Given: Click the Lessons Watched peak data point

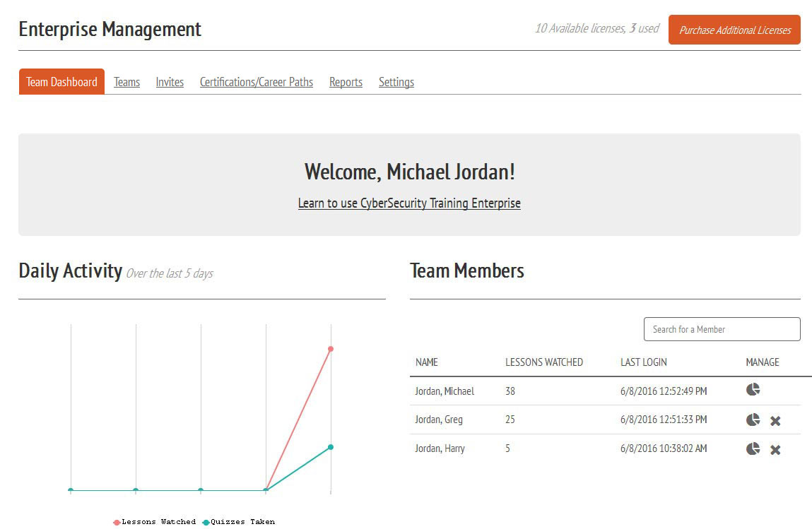Looking at the screenshot, I should click(x=330, y=349).
